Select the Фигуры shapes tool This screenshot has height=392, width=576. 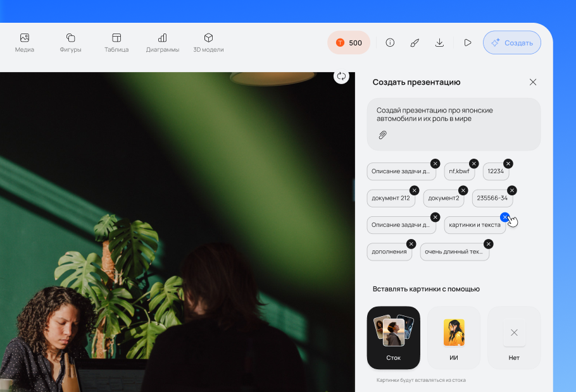click(x=70, y=42)
